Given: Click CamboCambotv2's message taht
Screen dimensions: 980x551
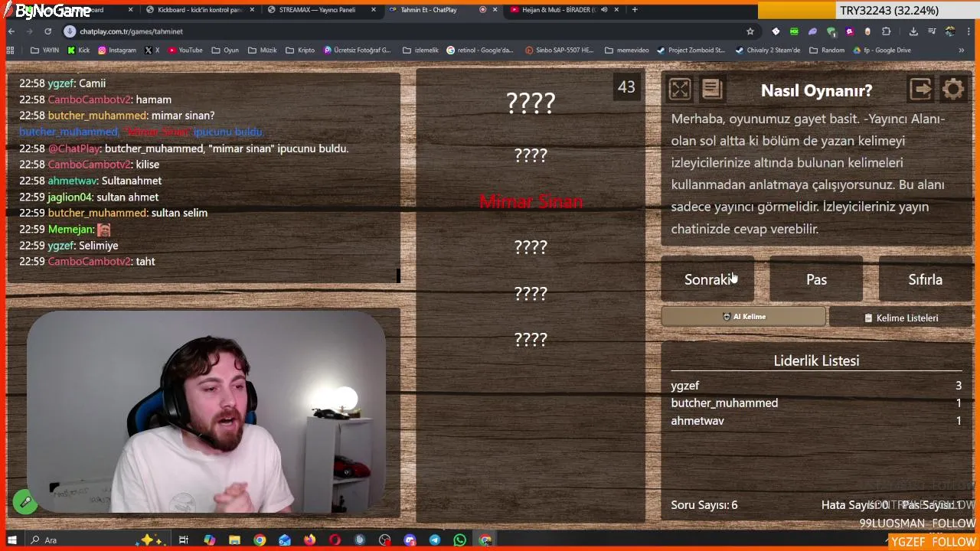Looking at the screenshot, I should point(145,262).
